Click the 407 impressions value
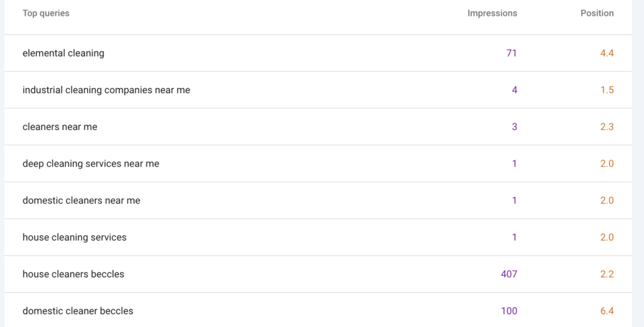The image size is (644, 327). click(x=509, y=274)
